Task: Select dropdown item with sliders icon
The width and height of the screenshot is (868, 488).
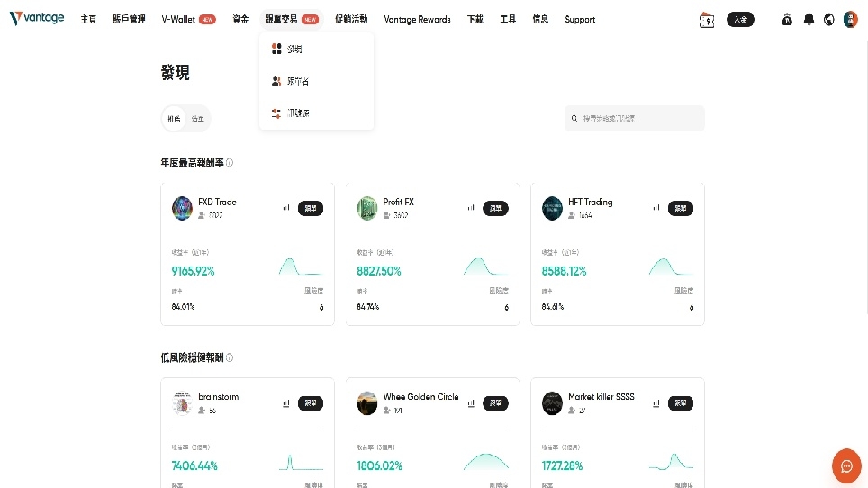Action: [x=316, y=113]
